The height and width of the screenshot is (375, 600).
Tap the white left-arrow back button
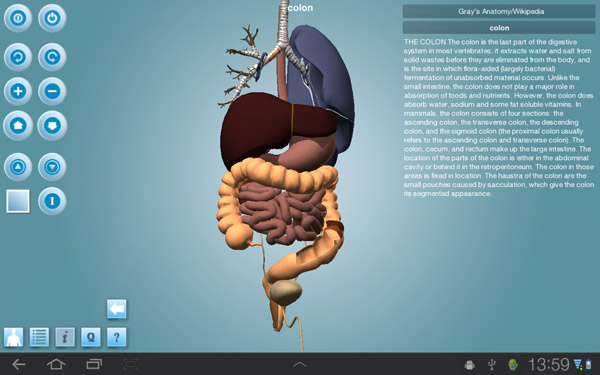pyautogui.click(x=117, y=309)
